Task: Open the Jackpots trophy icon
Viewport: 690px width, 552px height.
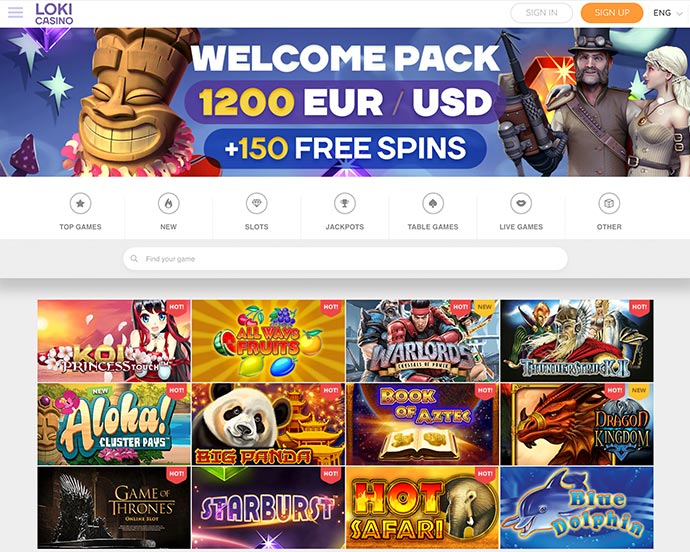Action: (x=345, y=203)
